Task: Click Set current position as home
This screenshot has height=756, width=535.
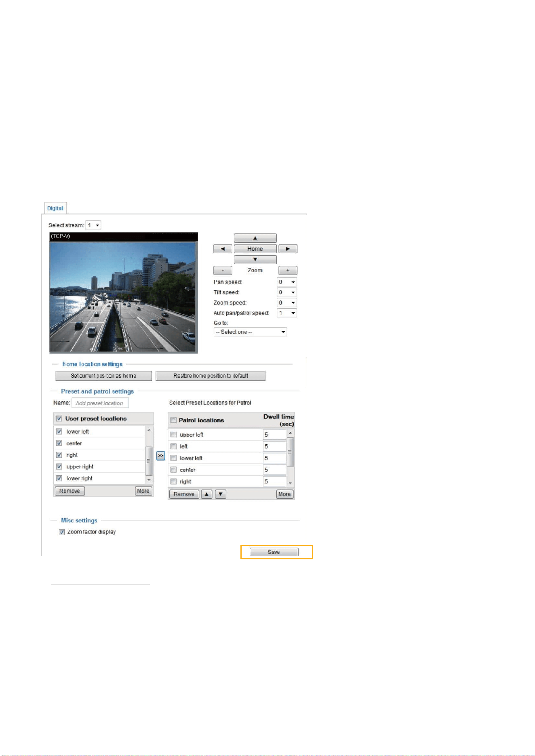Action: [x=103, y=376]
